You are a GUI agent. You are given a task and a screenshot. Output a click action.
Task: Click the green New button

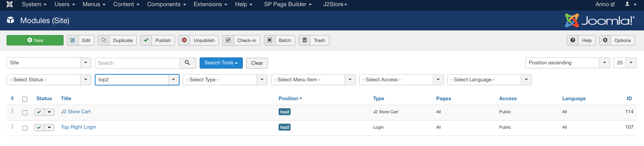coord(35,40)
